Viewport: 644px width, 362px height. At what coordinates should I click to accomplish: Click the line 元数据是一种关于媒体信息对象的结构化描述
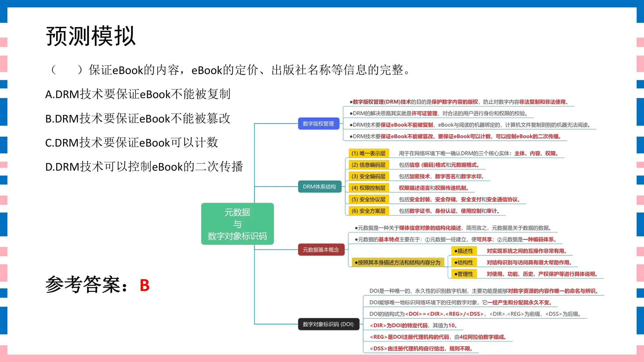pos(453,228)
